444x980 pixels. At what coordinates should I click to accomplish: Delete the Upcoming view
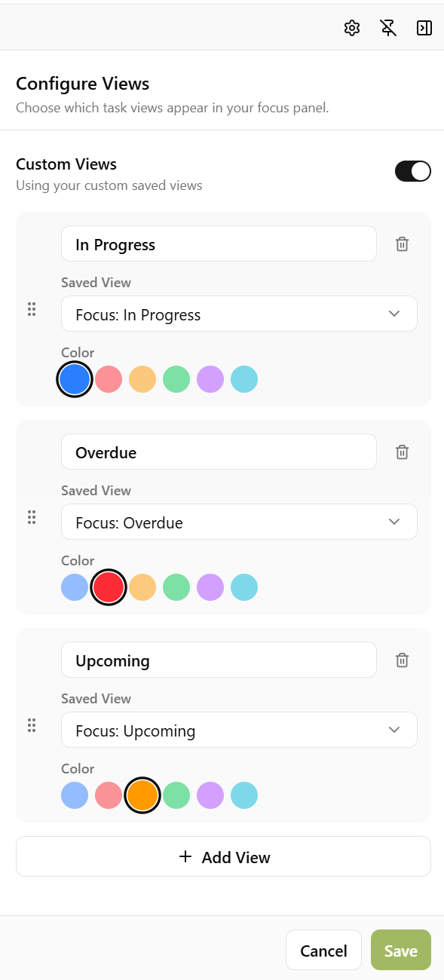(x=402, y=660)
